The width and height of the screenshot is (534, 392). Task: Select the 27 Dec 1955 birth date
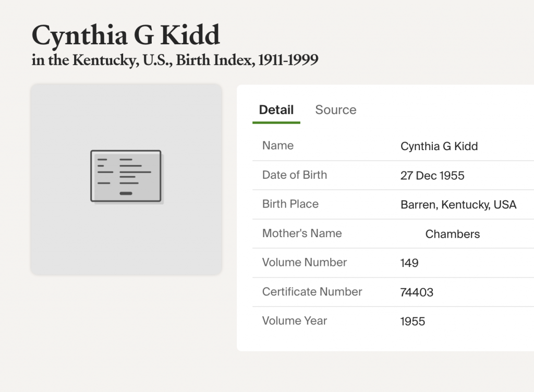432,176
